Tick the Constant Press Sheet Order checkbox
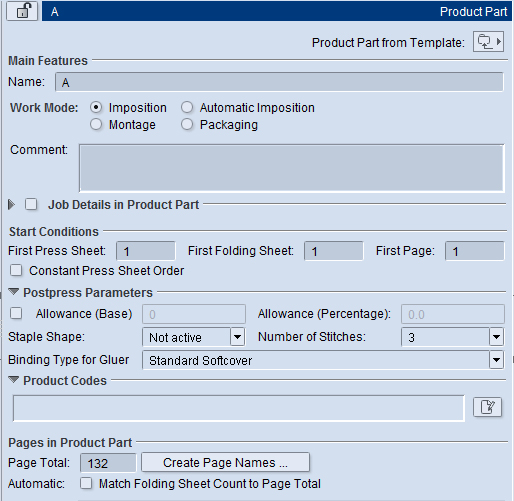Image resolution: width=514 pixels, height=501 pixels. point(16,270)
